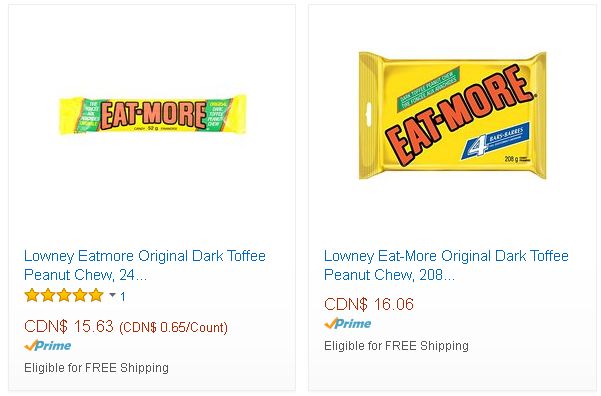Select the CDN$ 16.06 price

(x=369, y=304)
